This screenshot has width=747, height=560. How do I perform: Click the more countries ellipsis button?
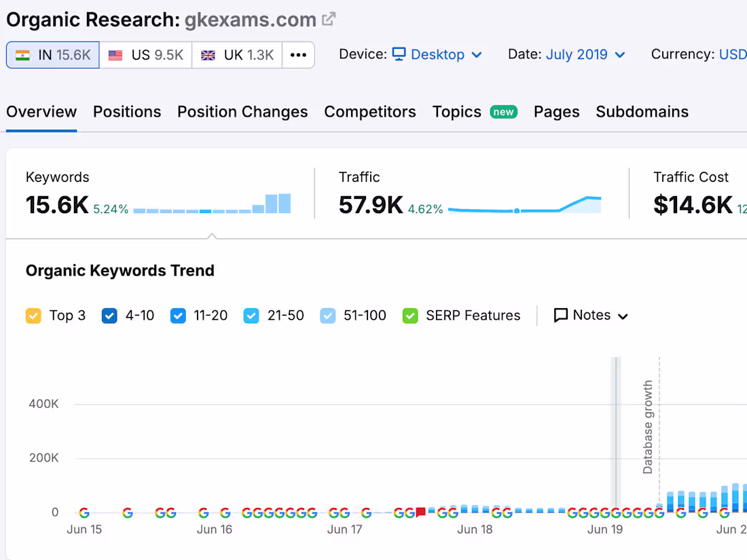(299, 54)
